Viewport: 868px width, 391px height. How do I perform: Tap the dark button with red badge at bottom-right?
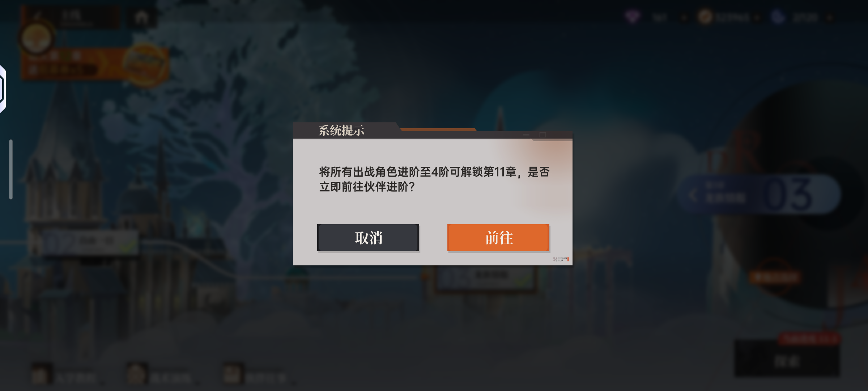tap(787, 358)
